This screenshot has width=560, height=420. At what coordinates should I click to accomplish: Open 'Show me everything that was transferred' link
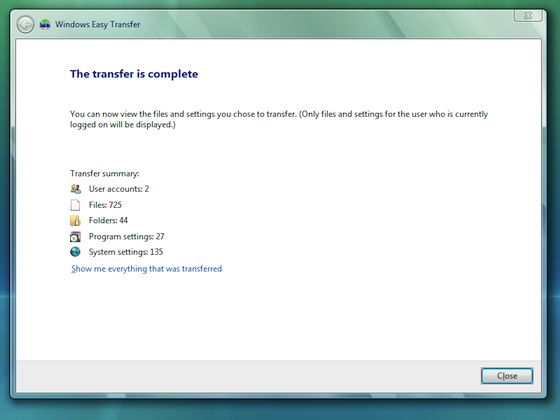(146, 269)
